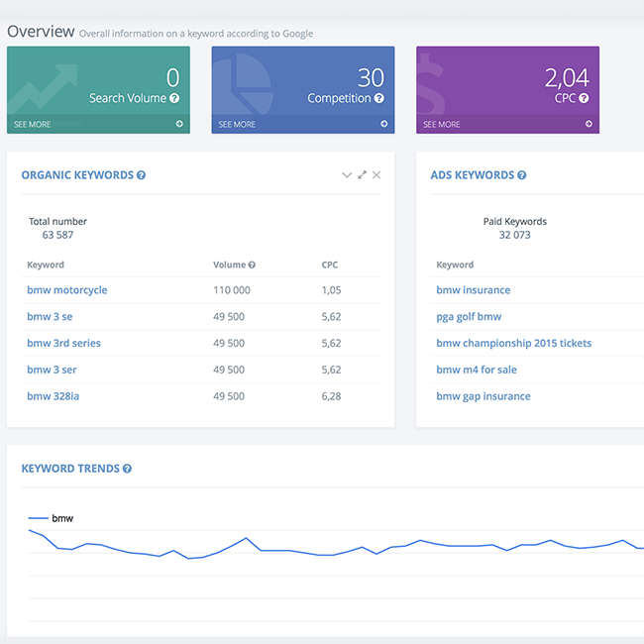The width and height of the screenshot is (644, 644).
Task: Click help icon beside Ads Keywords title
Action: pos(522,175)
